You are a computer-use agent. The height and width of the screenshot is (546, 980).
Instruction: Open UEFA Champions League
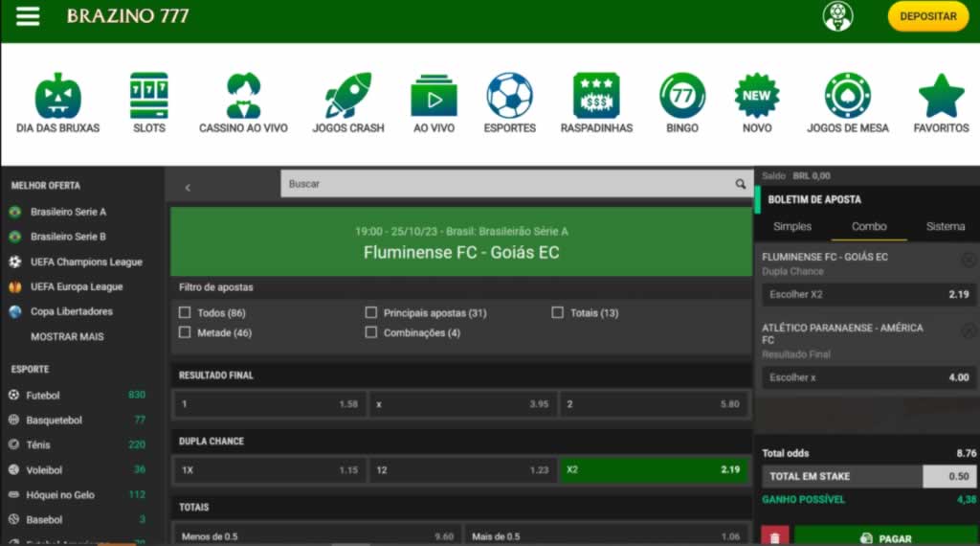85,262
